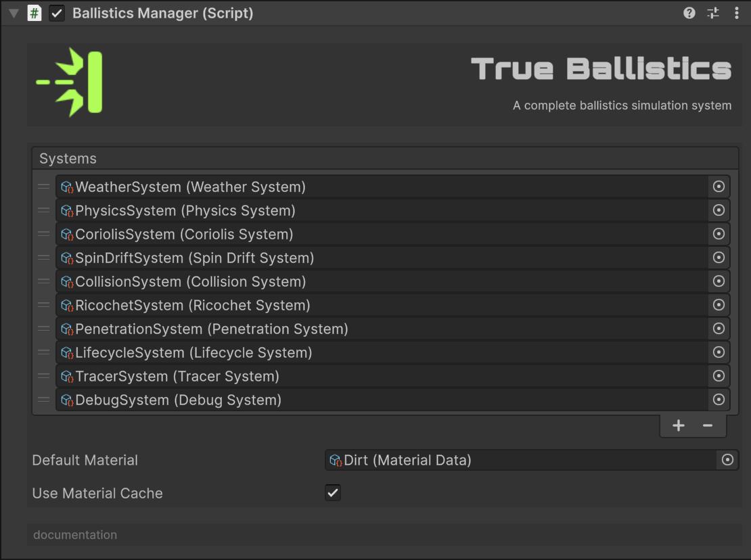Click drag handle of RicochetSystem row

click(x=43, y=305)
